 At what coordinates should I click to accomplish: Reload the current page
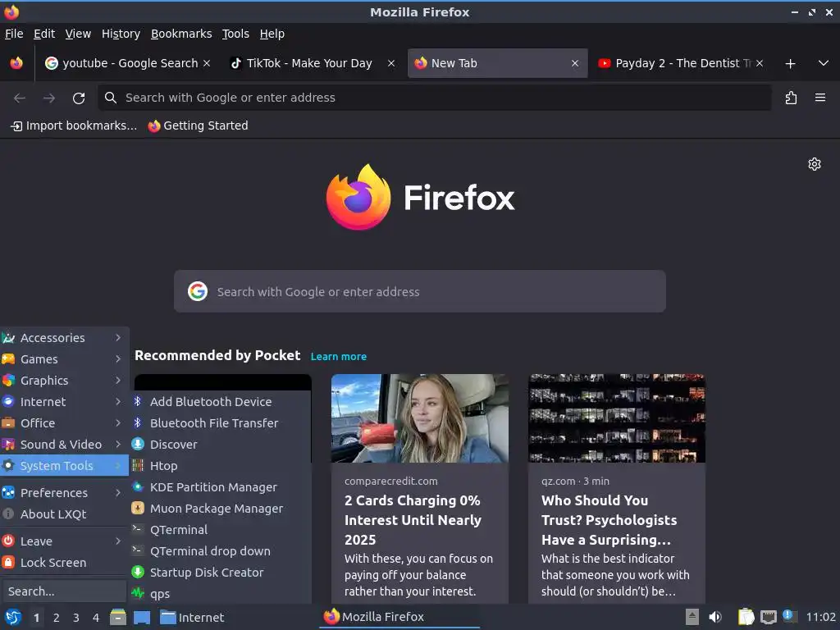coord(79,98)
